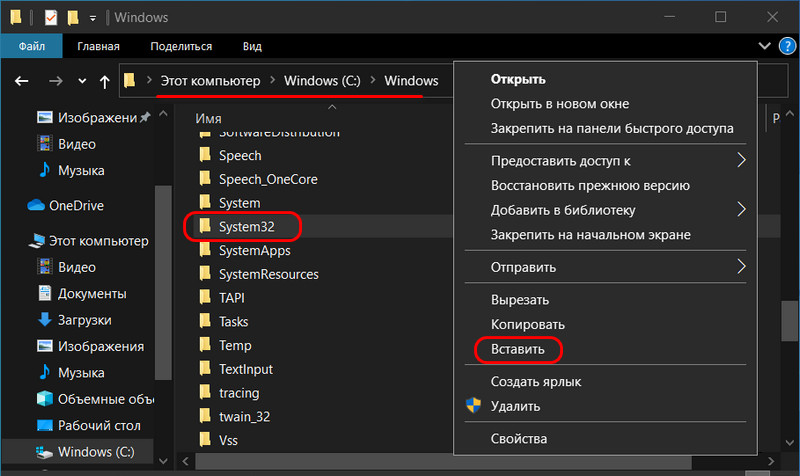
Task: Switch to the Вид ribbon tab
Action: 252,46
